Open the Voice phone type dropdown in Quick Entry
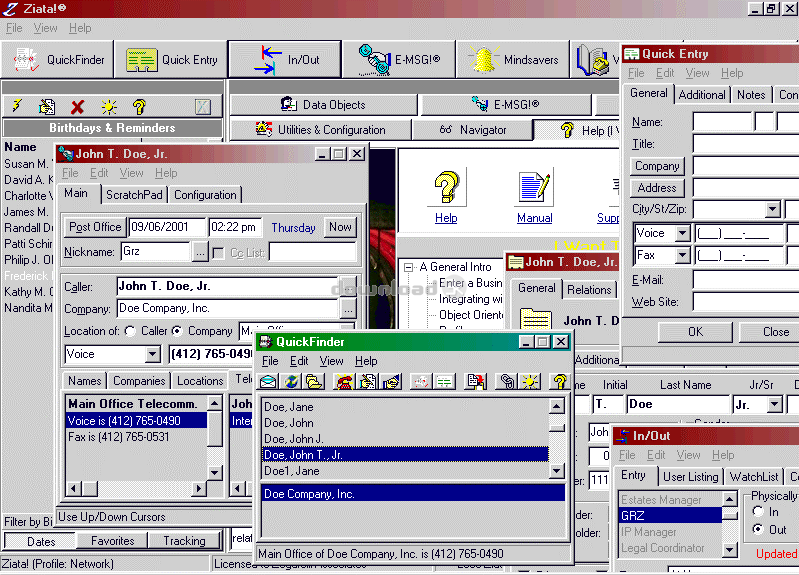Viewport: 799px width, 575px height. click(682, 233)
